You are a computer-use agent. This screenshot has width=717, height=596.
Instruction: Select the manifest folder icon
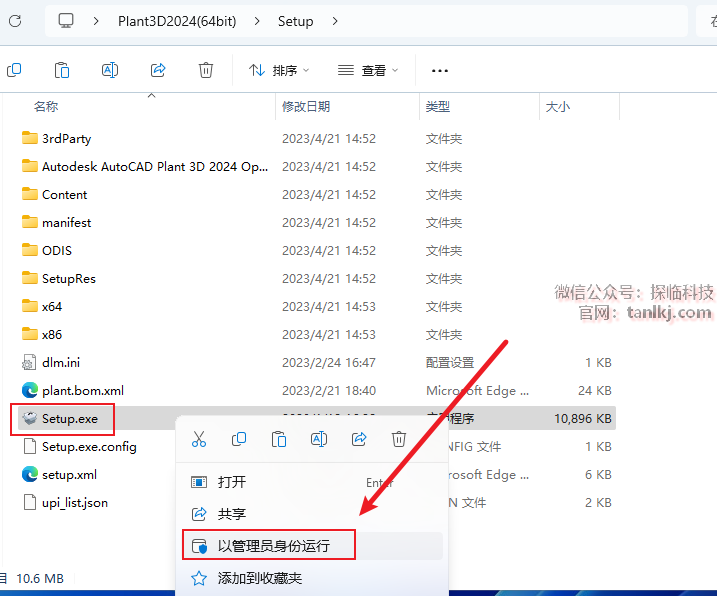click(30, 222)
